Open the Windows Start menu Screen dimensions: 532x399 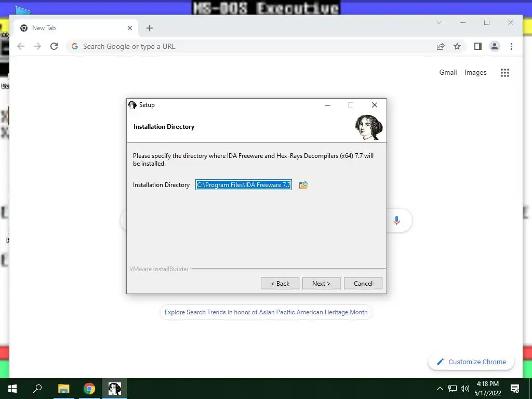[12, 389]
